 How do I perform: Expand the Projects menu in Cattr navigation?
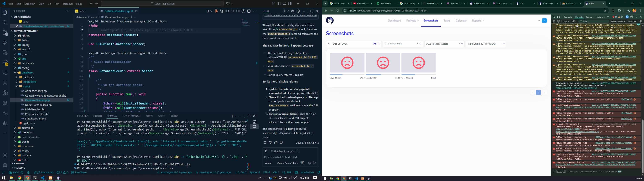coord(413,21)
